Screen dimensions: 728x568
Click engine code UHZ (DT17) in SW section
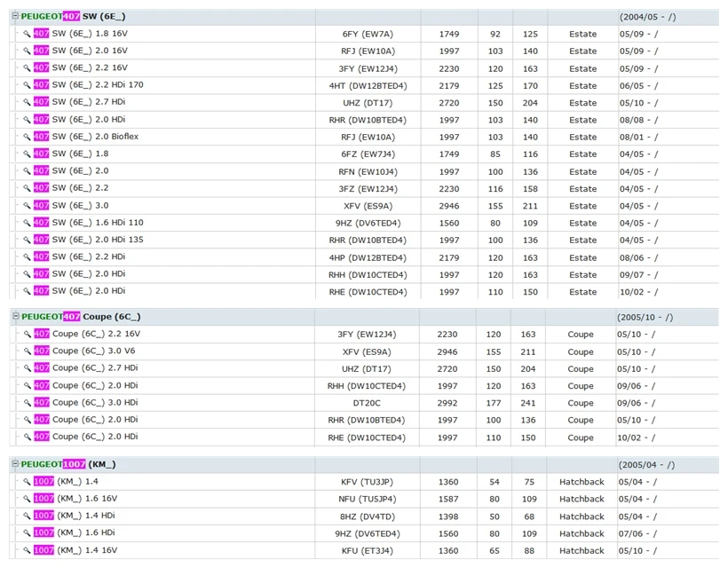pyautogui.click(x=368, y=103)
